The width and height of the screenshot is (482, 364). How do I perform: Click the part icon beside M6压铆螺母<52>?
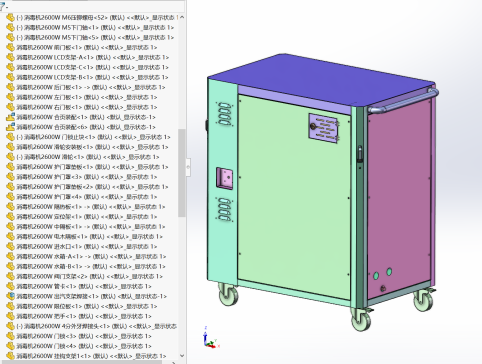pos(10,17)
